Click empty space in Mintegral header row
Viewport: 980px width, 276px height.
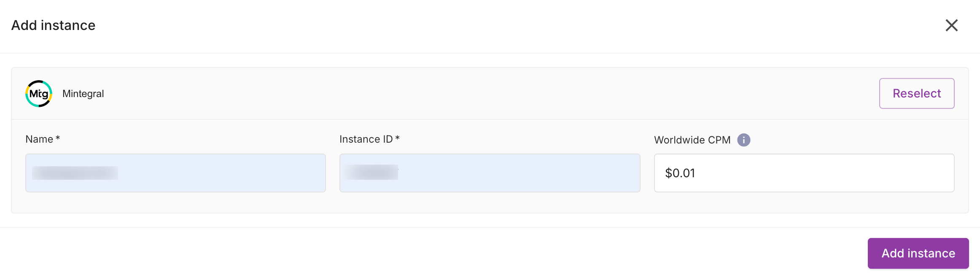tap(464, 94)
